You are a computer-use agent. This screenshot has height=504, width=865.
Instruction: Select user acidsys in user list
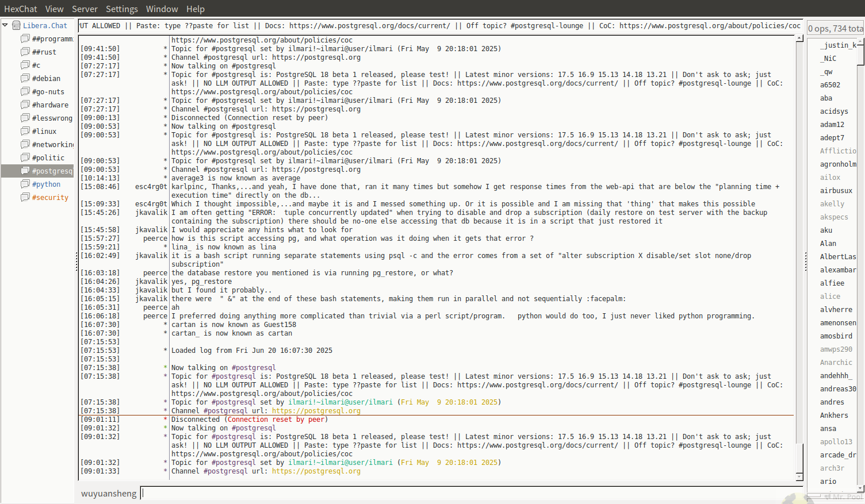(833, 111)
